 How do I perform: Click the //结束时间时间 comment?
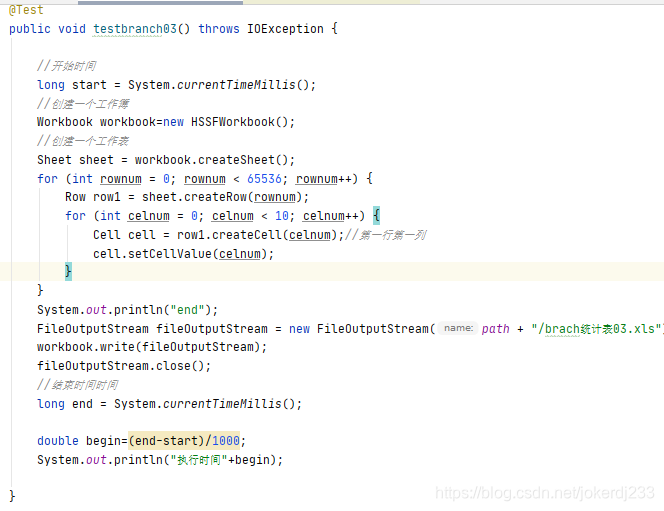click(77, 385)
